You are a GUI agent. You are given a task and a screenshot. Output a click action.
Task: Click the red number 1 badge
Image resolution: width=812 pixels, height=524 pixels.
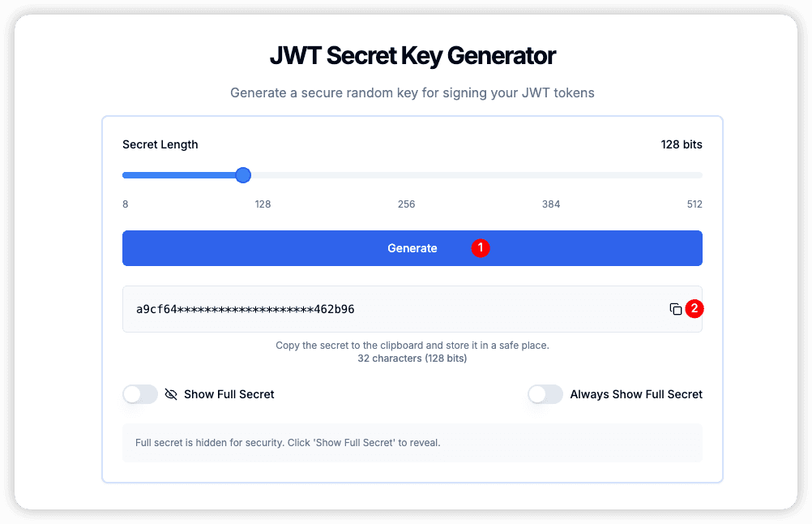coord(481,248)
